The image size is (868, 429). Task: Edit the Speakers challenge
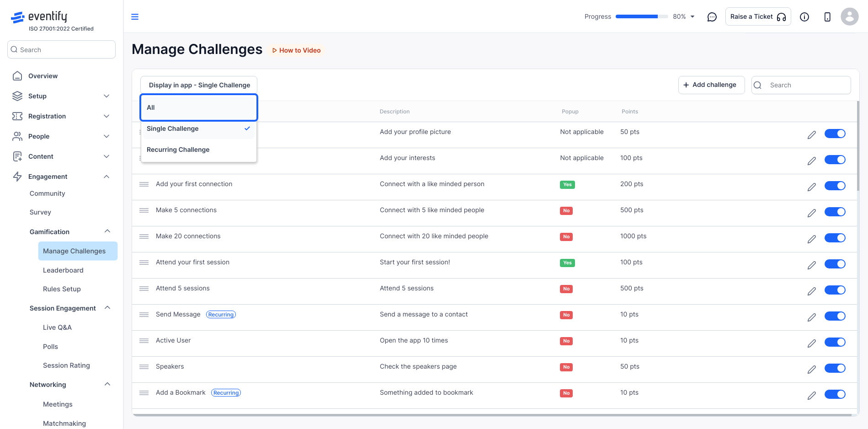812,369
